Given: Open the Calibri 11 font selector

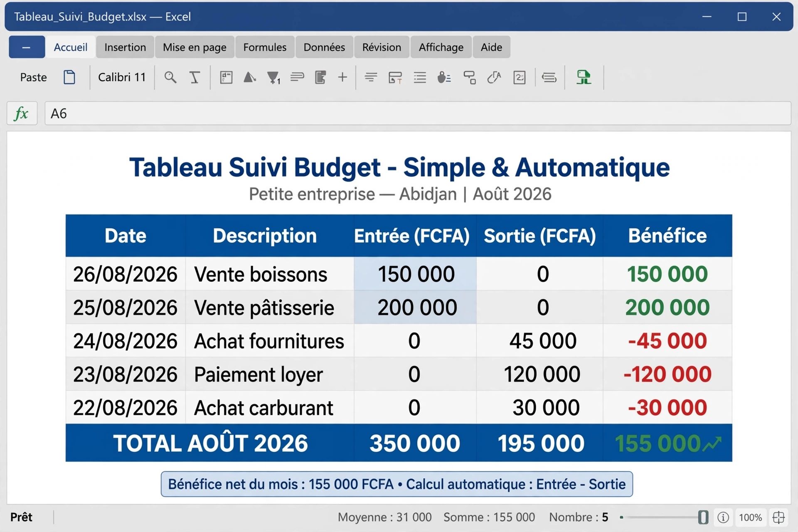Looking at the screenshot, I should [122, 77].
